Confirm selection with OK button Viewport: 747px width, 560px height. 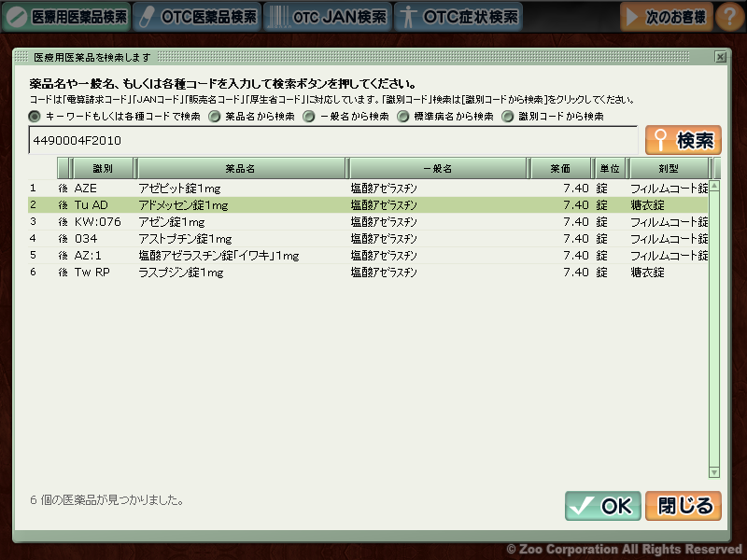coord(602,506)
